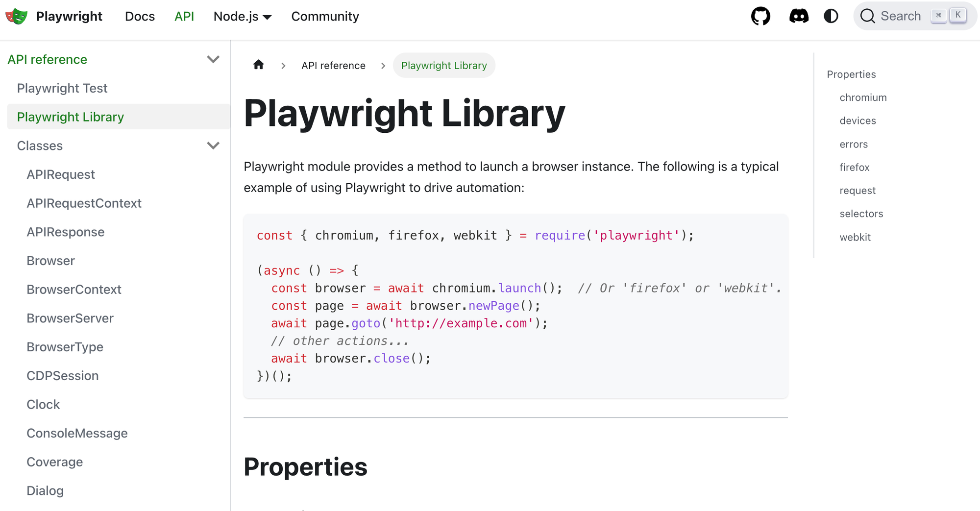Open the Docs navigation item
980x511 pixels.
coord(140,16)
